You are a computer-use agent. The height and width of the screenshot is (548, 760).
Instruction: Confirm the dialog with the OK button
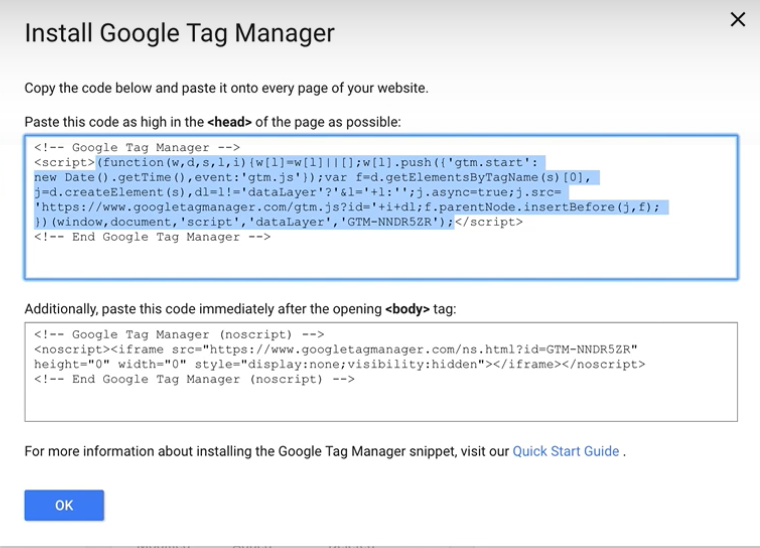64,505
